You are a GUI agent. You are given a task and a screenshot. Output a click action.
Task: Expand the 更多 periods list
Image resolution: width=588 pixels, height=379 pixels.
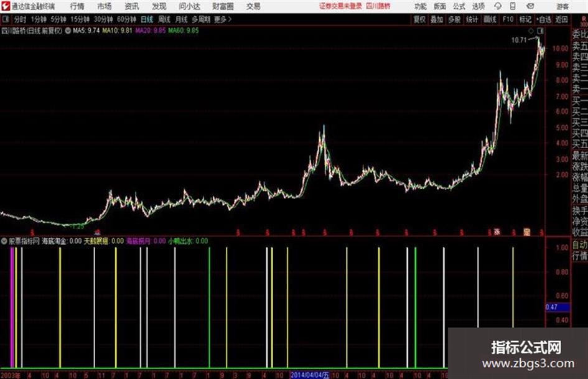pos(223,19)
